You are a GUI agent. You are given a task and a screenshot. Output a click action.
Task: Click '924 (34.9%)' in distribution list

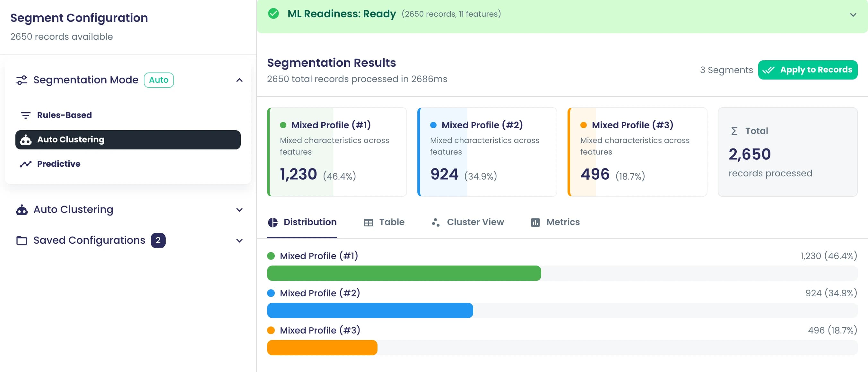(831, 293)
